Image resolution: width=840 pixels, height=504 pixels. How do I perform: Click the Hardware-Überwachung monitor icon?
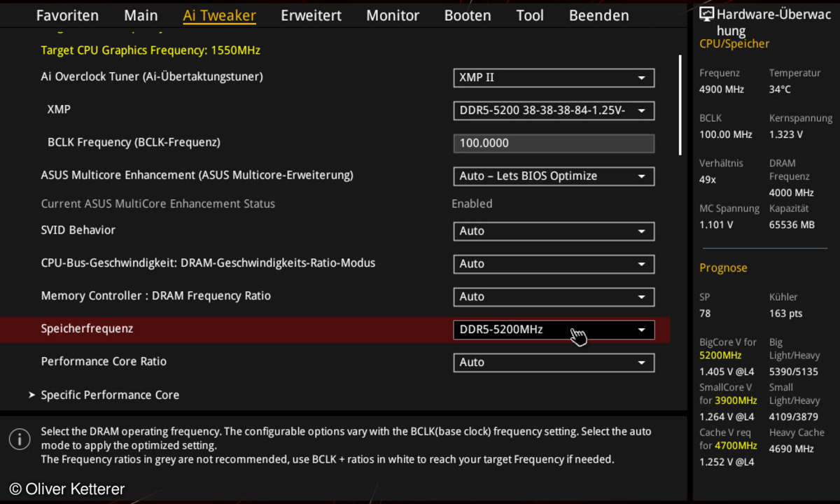coord(707,15)
